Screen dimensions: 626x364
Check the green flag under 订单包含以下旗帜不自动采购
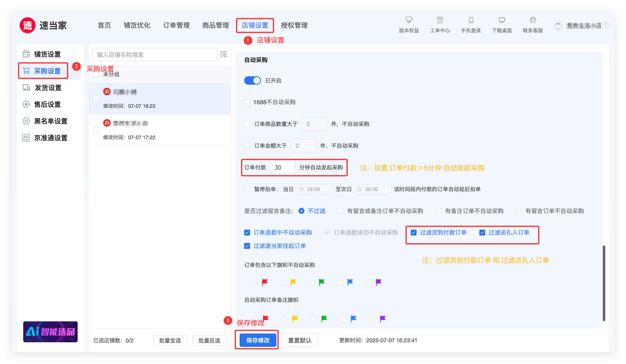point(312,282)
